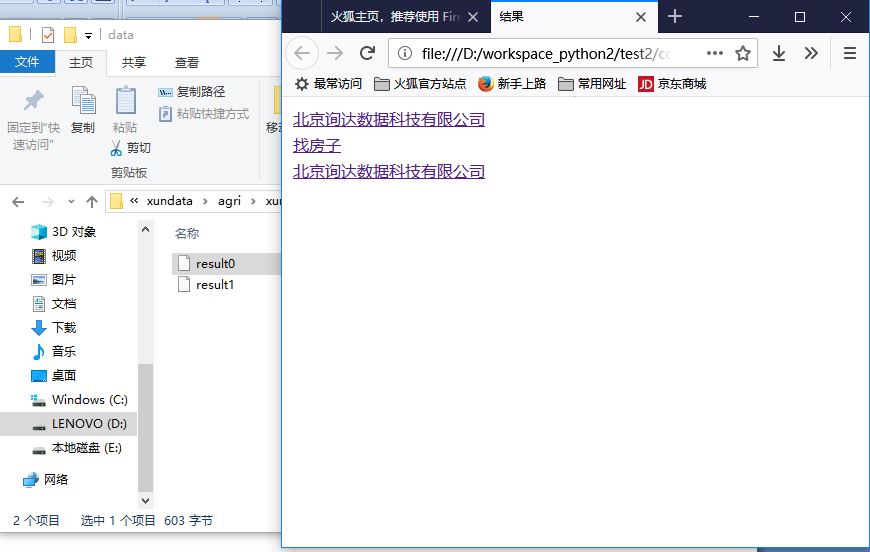Go back in Firefox

302,53
